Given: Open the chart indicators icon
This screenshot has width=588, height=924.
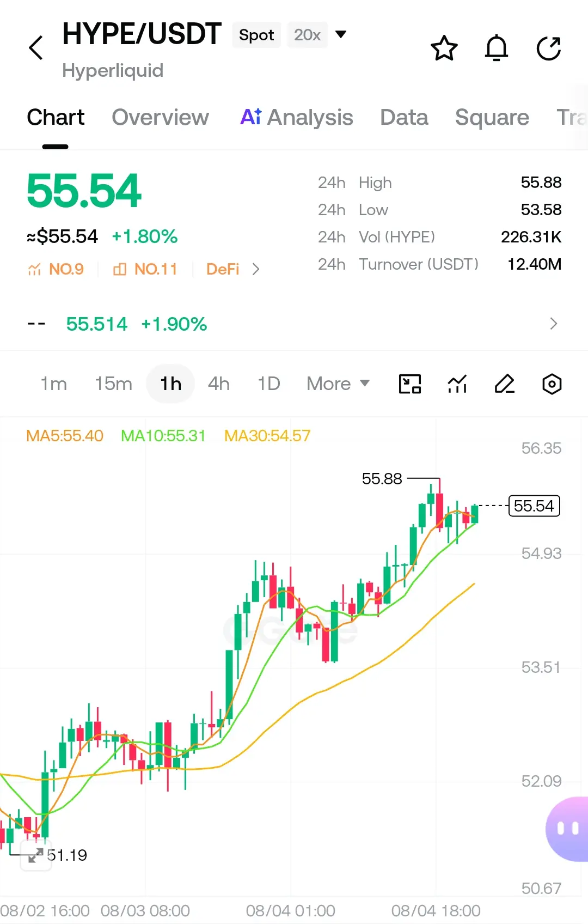Looking at the screenshot, I should click(457, 384).
